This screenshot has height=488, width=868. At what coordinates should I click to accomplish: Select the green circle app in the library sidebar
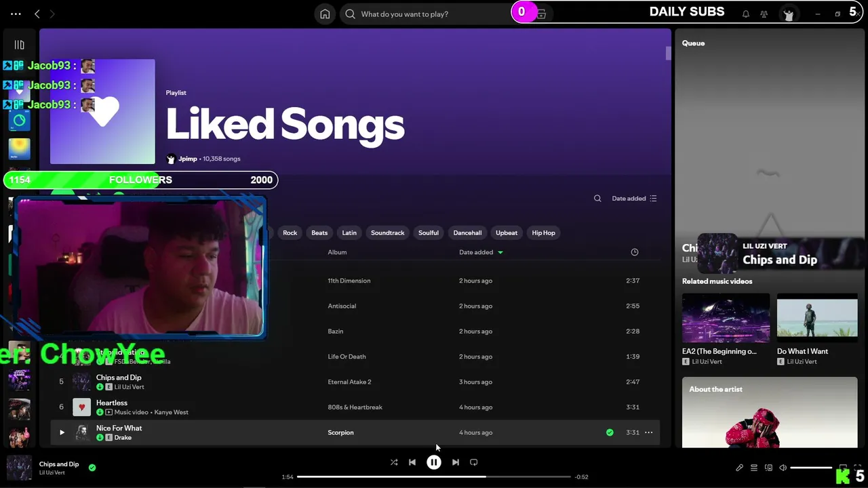[19, 121]
